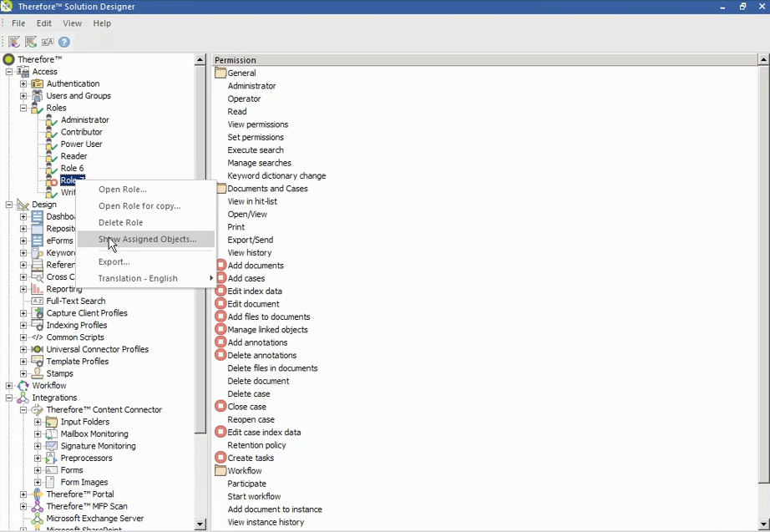The image size is (770, 532).
Task: Open the View menu
Action: coord(72,23)
